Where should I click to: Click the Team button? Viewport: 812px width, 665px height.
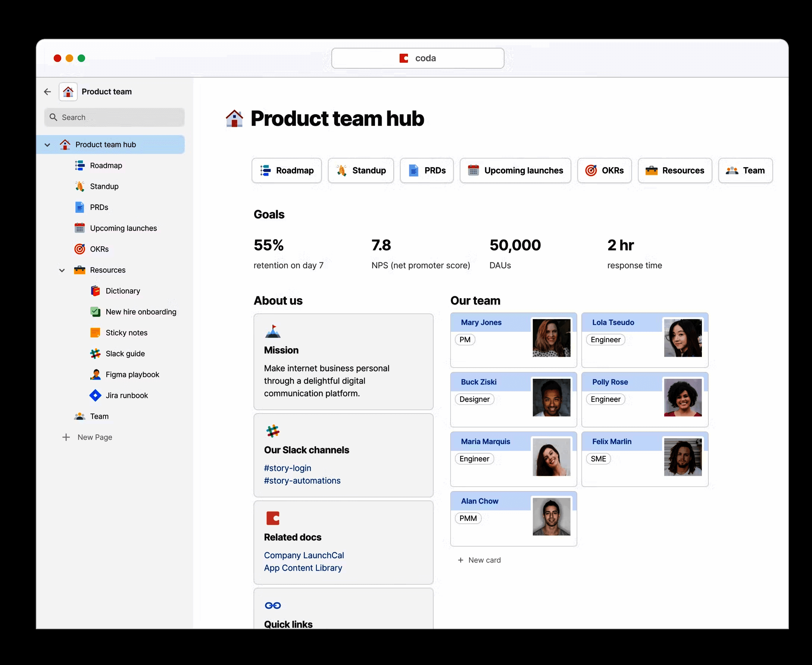point(745,171)
